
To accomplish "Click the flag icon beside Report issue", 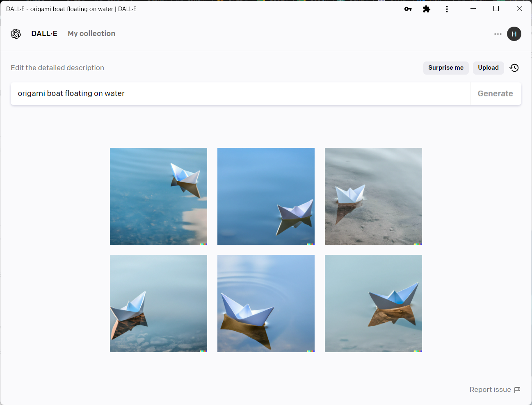I will pos(517,389).
